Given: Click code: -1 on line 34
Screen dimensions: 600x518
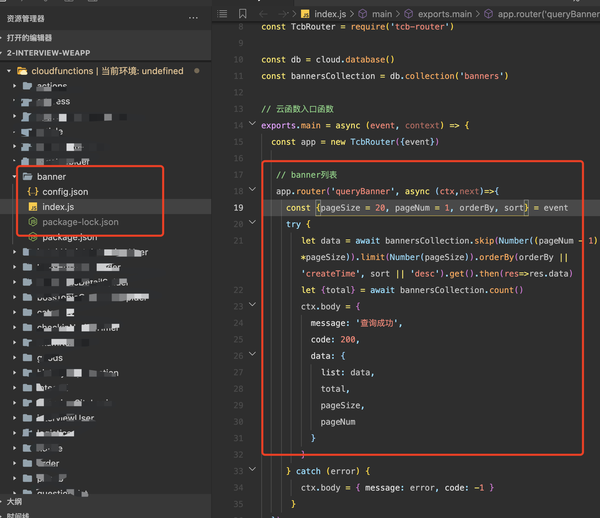Looking at the screenshot, I should point(464,488).
